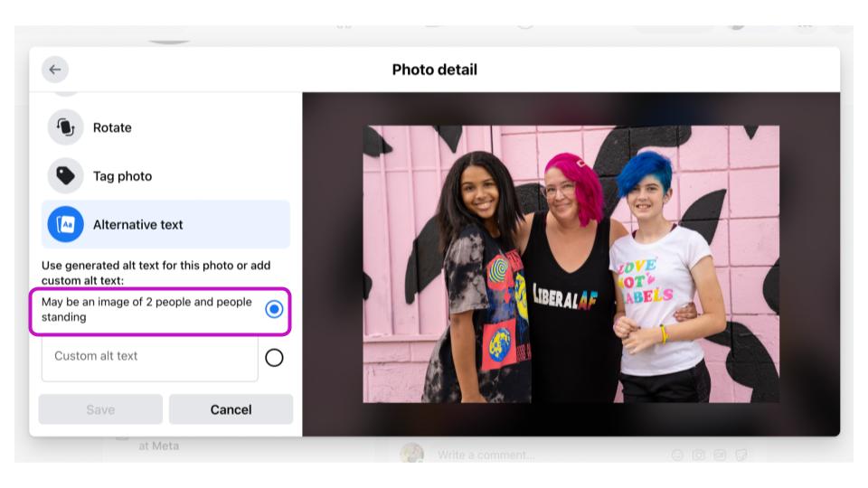
Task: Click the "Use generated alt text" instruction
Action: pyautogui.click(x=156, y=273)
